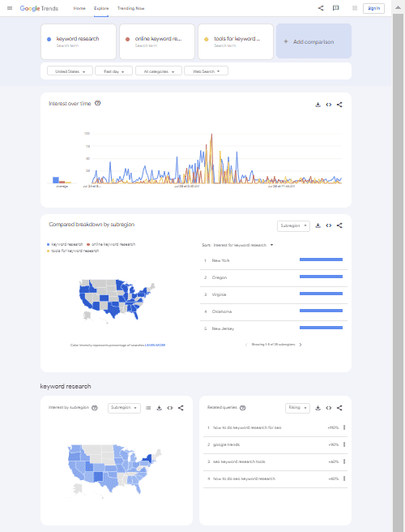Share the Compared breakdown by subregion card

point(339,225)
